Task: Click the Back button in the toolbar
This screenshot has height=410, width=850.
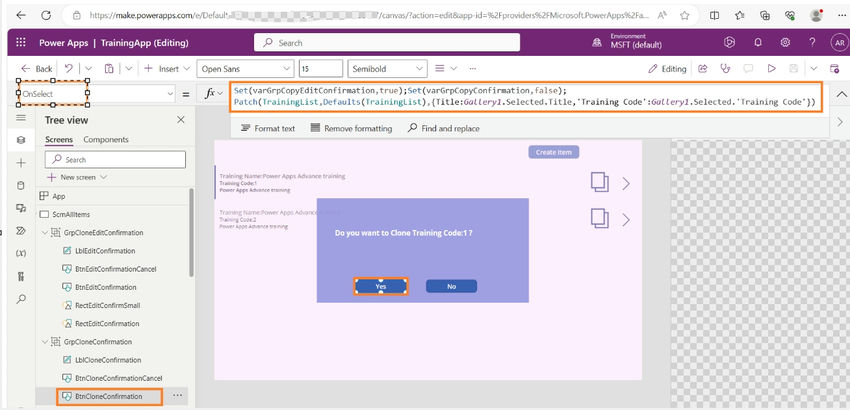Action: (37, 68)
